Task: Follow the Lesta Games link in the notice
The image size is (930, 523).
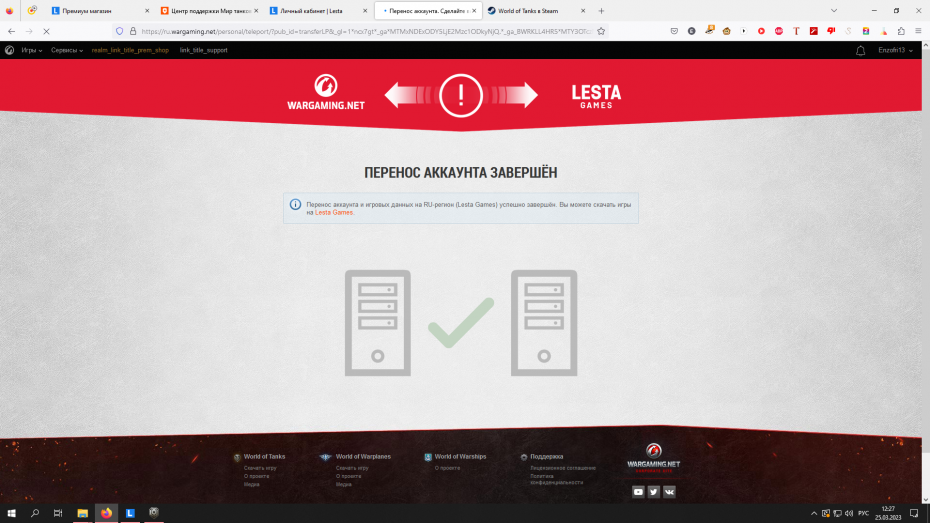Action: [334, 212]
